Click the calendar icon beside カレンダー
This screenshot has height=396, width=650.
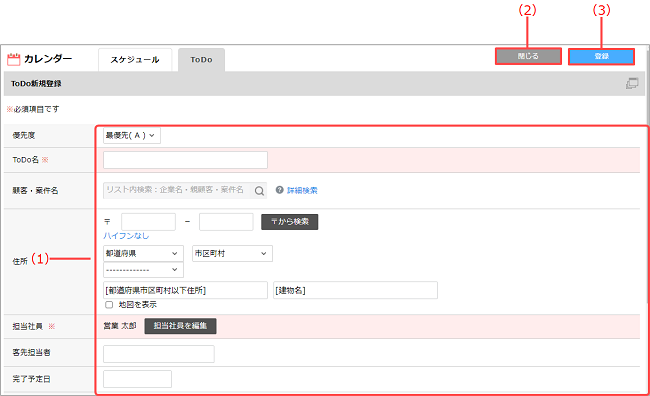[14, 59]
